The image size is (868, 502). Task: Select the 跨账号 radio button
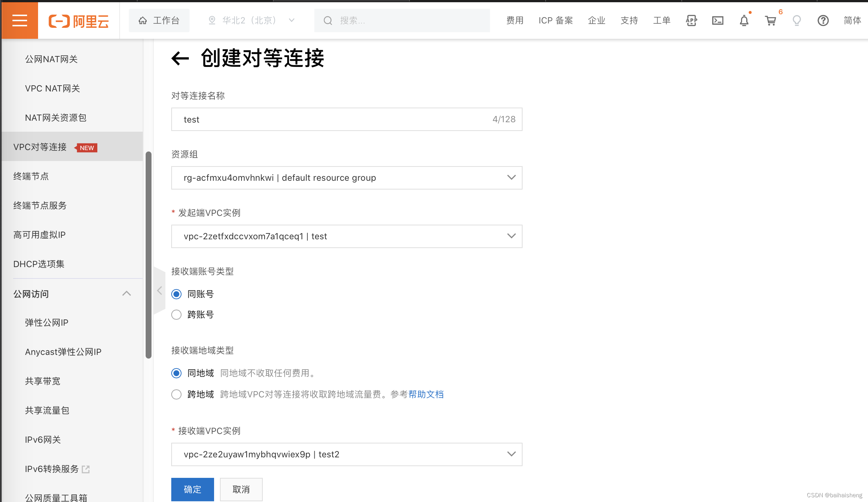click(177, 314)
